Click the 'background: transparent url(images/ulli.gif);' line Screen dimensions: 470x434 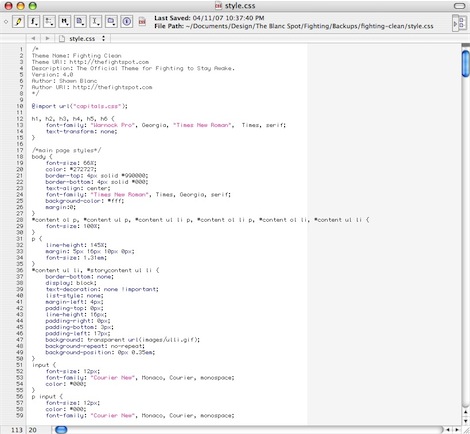(123, 340)
